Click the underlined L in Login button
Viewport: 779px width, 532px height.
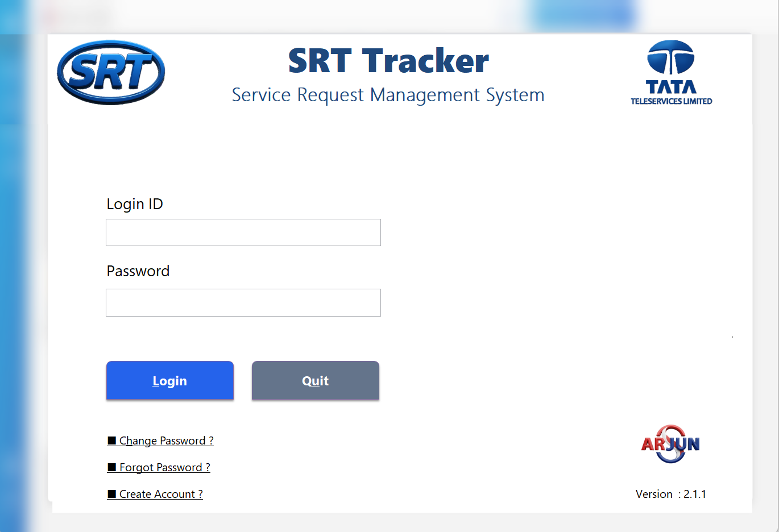156,380
